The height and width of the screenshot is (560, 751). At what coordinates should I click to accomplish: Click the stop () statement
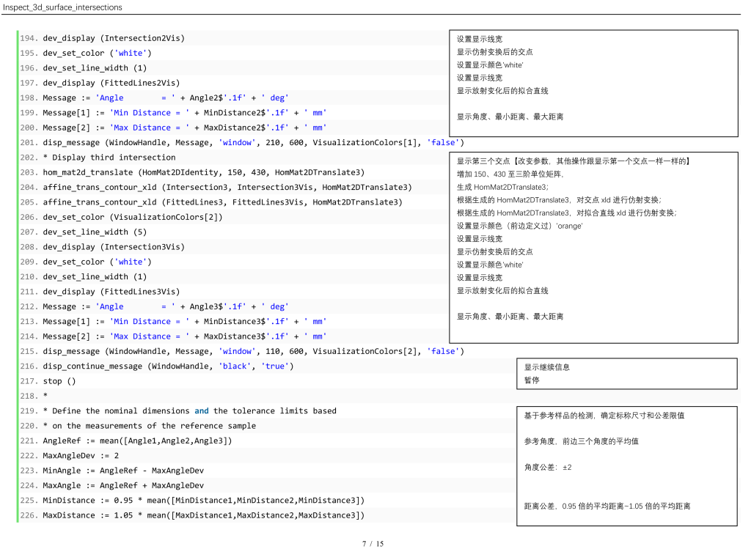pos(59,381)
